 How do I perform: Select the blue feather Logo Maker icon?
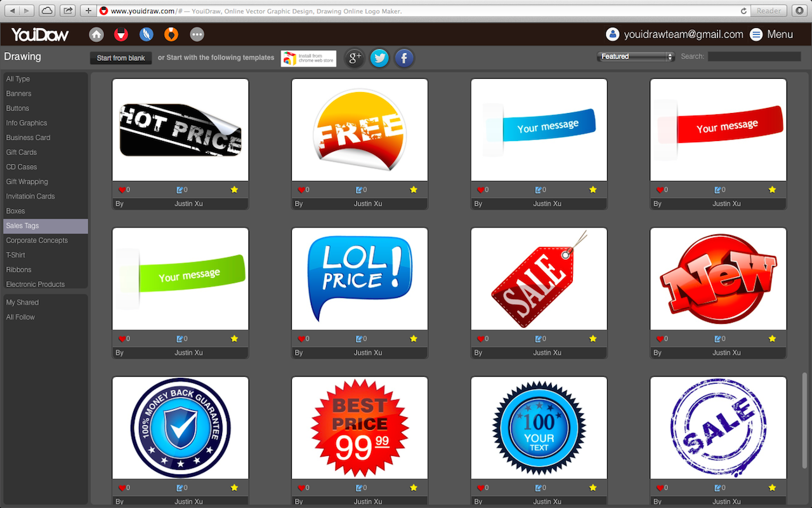click(x=146, y=34)
